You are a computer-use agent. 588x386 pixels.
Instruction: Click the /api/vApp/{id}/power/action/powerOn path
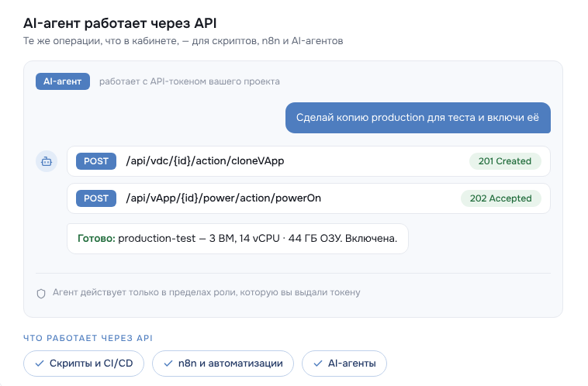pyautogui.click(x=223, y=198)
